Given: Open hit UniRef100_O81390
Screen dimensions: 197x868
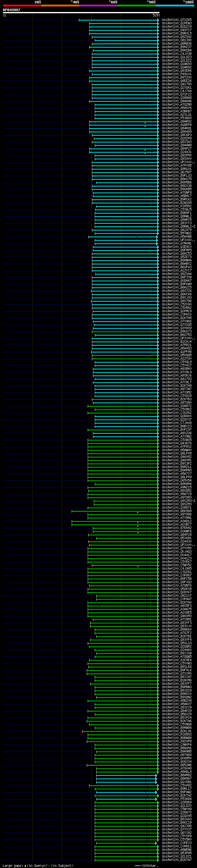Looking at the screenshot, I should (x=176, y=40).
